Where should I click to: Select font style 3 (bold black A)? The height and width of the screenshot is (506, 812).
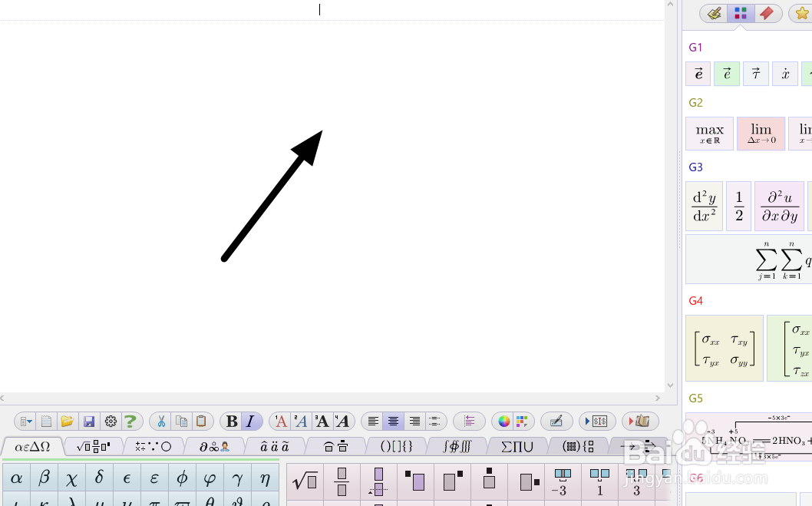coord(322,422)
